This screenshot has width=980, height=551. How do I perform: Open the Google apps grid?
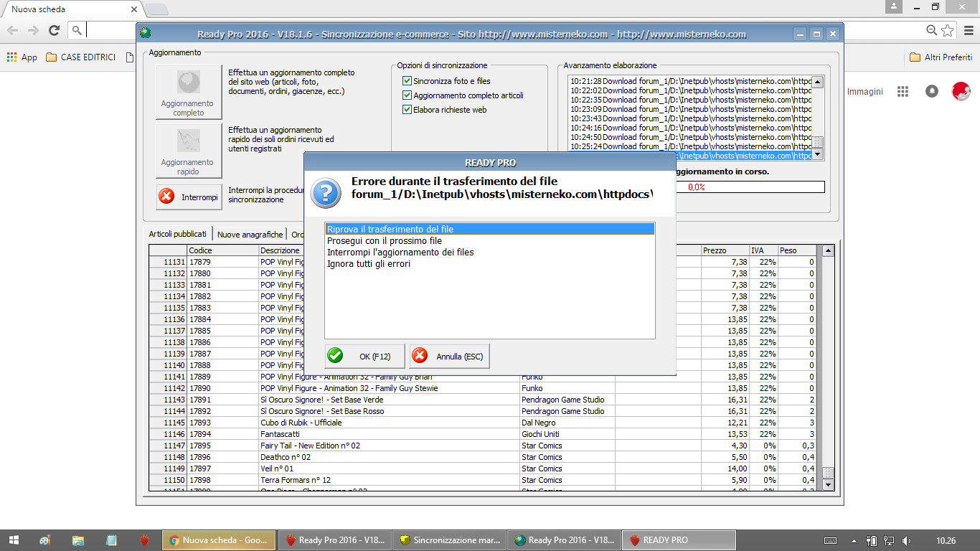click(x=903, y=91)
